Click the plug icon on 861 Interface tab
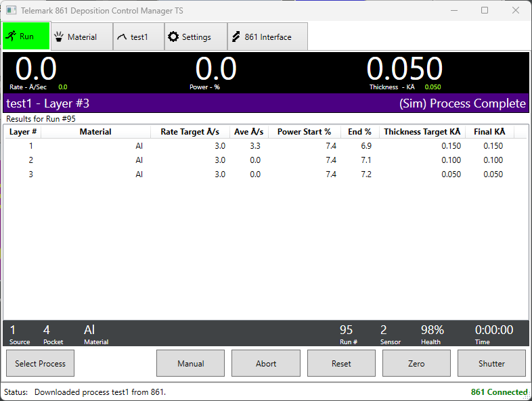The width and height of the screenshot is (532, 401). coord(236,37)
